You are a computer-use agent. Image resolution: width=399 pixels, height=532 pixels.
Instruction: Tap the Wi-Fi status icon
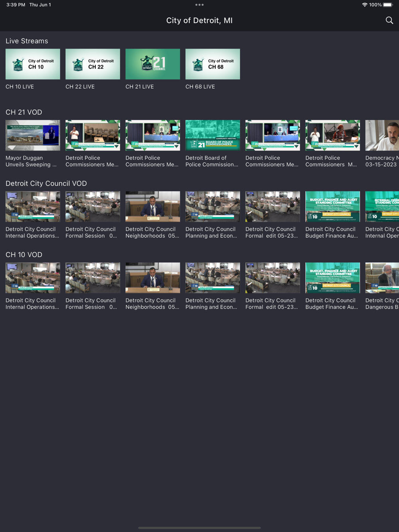coord(365,5)
